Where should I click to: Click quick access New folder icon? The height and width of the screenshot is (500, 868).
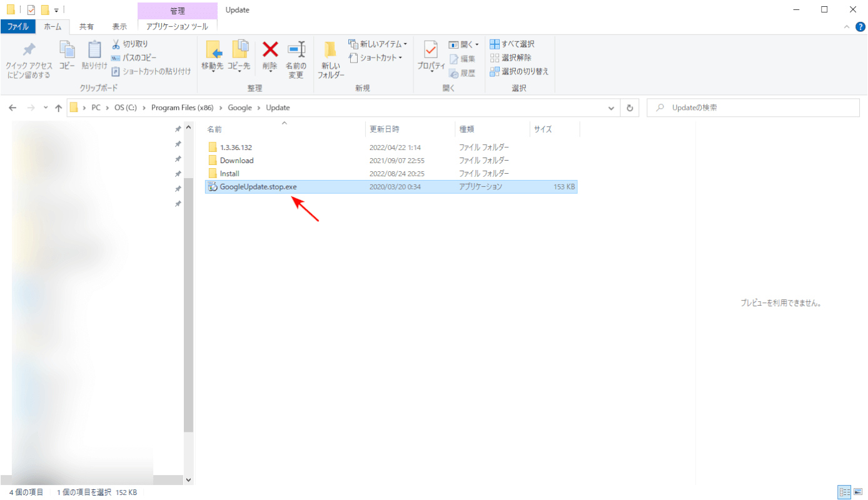(44, 10)
